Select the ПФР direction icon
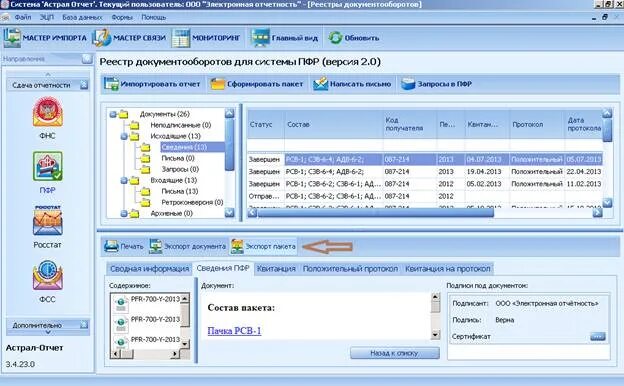 [47, 166]
